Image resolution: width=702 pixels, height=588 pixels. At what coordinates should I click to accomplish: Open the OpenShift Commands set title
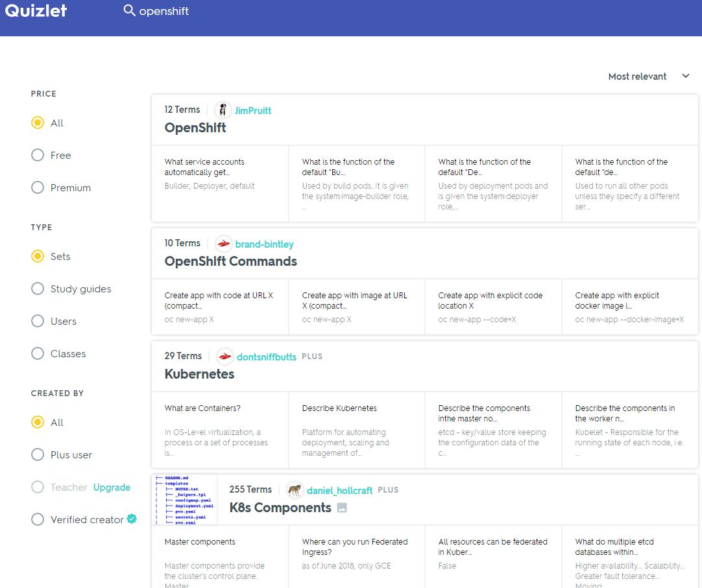pyautogui.click(x=230, y=261)
